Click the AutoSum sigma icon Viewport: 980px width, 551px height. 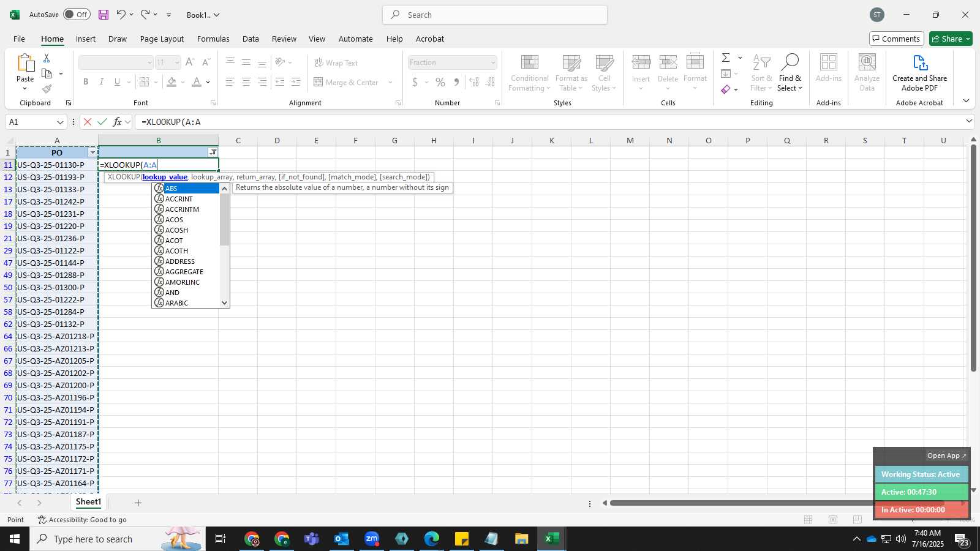click(x=726, y=58)
